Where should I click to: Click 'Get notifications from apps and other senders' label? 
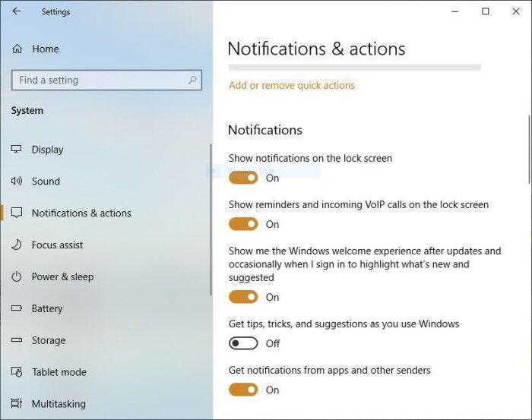pos(329,370)
